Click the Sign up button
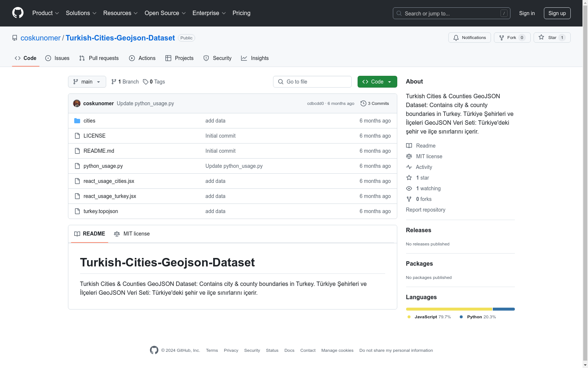Viewport: 588px width, 368px height. [x=557, y=13]
